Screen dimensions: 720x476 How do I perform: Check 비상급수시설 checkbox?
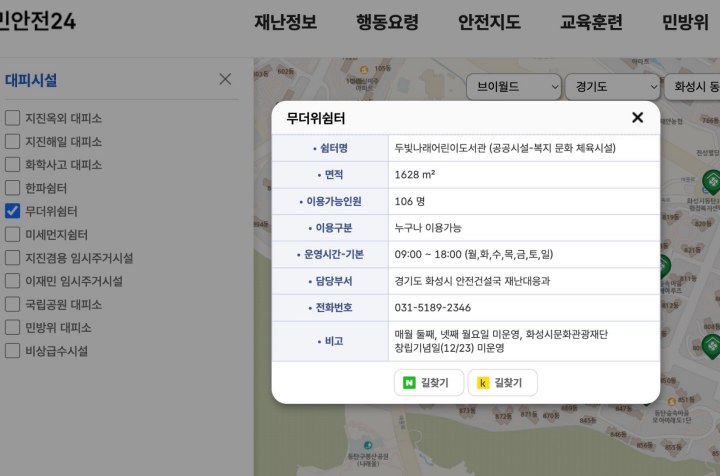(12, 351)
